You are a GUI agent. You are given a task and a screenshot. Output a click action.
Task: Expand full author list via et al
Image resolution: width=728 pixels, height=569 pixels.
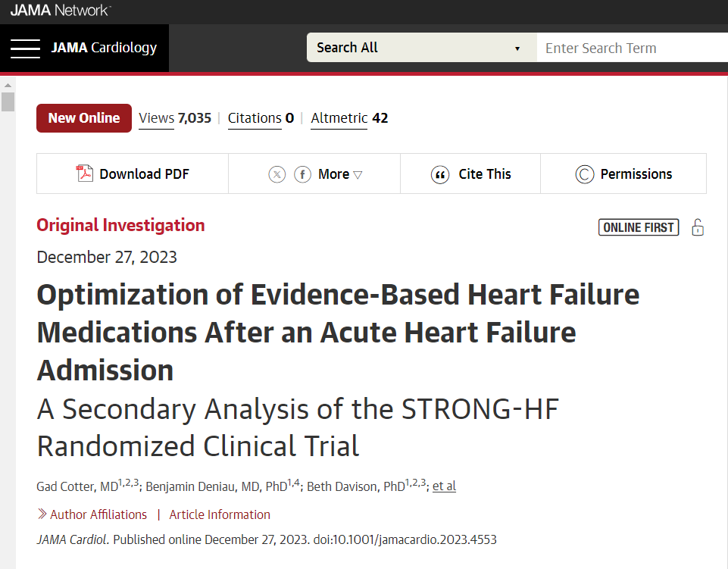(444, 486)
